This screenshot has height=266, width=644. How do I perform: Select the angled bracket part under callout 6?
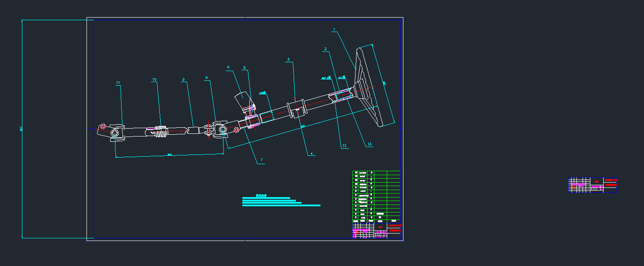point(244,100)
